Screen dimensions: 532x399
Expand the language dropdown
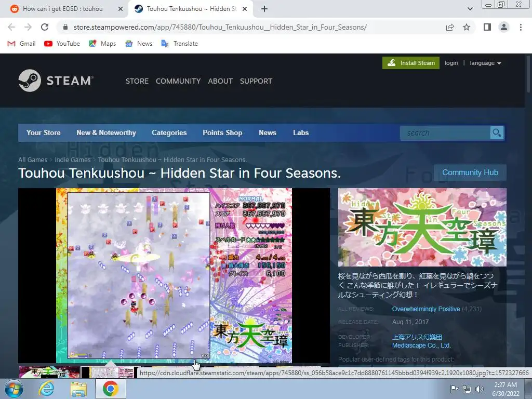click(485, 63)
